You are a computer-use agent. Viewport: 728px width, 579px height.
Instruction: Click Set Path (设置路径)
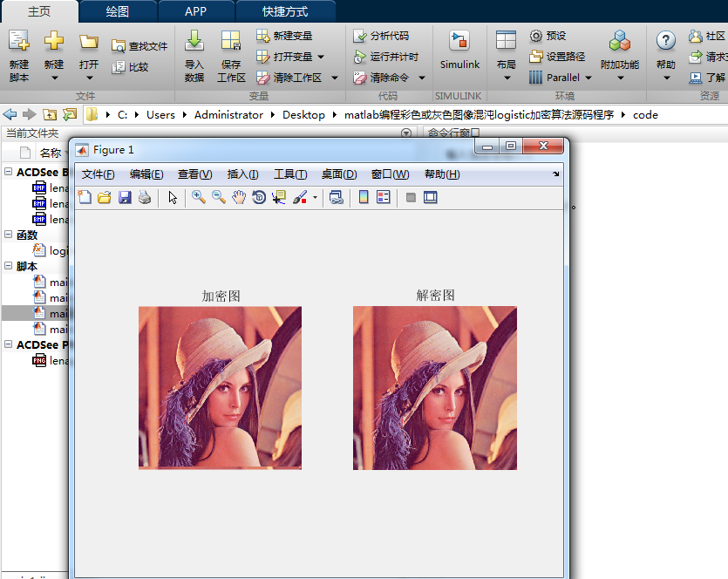click(x=557, y=57)
